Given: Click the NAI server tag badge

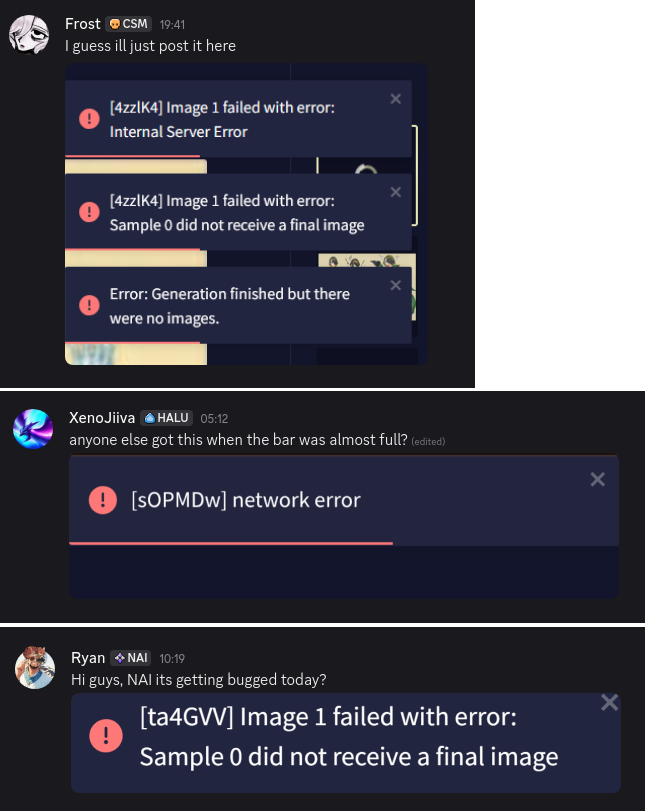Looking at the screenshot, I should (x=131, y=658).
